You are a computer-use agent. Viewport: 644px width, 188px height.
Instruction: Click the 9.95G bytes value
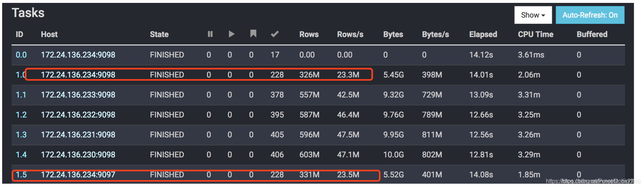tap(394, 134)
